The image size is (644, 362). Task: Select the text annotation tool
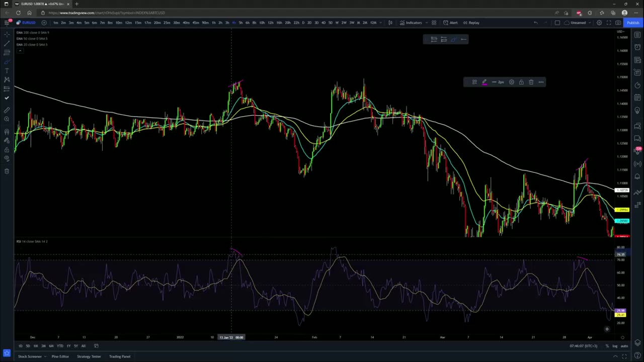(x=7, y=70)
